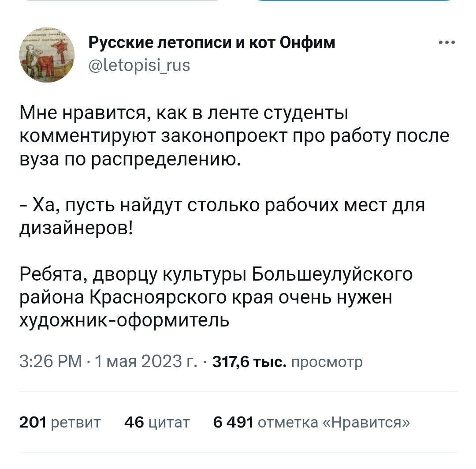Screen dimensions: 476x469
Task: Open the "Русские летописи и кот Онфим" profile
Action: pyautogui.click(x=212, y=43)
